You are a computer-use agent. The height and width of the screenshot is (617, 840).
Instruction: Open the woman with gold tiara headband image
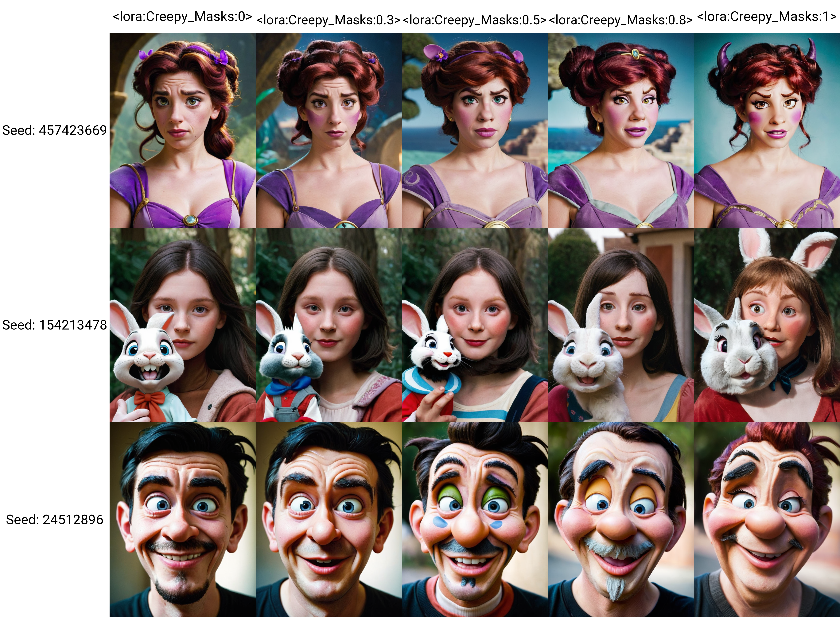(x=621, y=130)
